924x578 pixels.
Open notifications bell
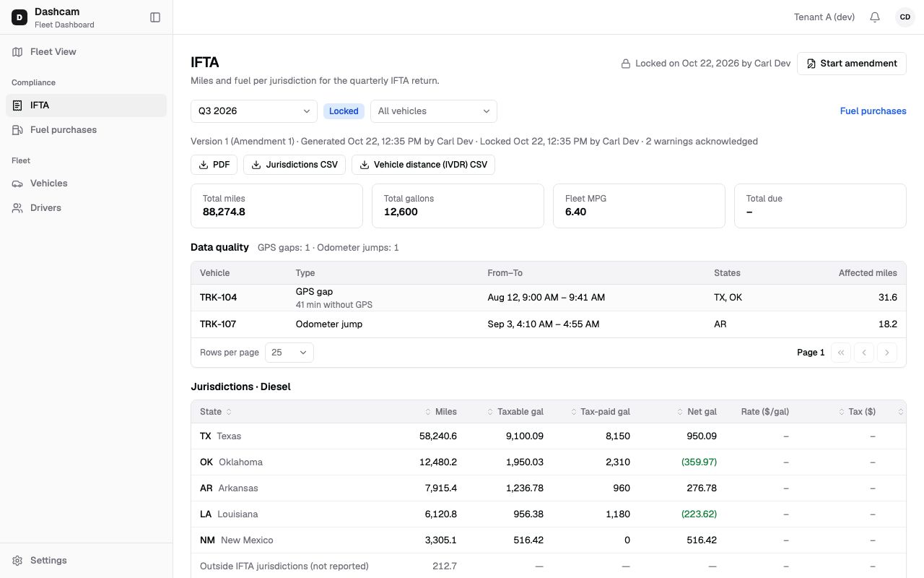tap(875, 17)
